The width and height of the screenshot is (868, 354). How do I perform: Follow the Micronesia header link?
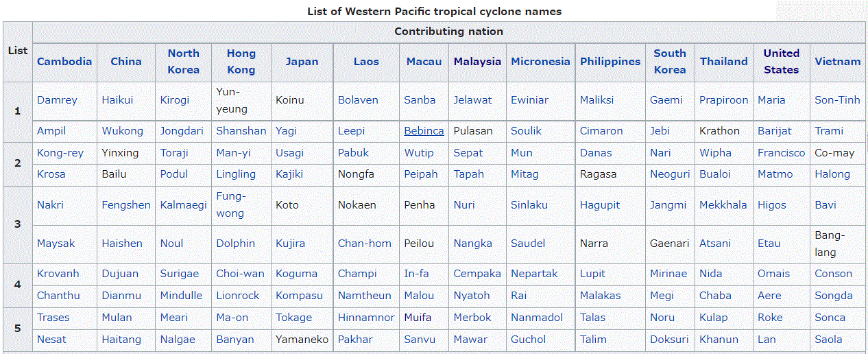[x=540, y=62]
